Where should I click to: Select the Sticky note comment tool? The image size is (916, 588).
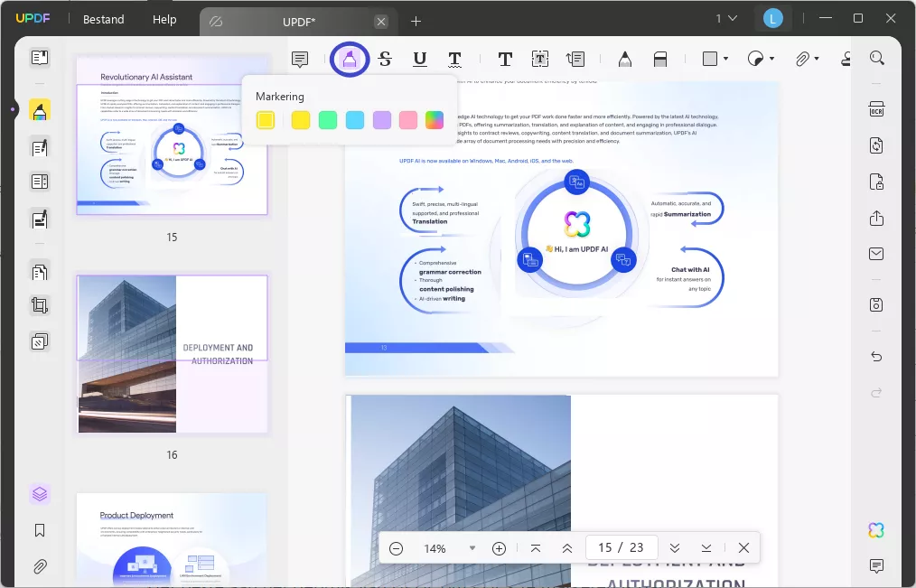coord(300,59)
